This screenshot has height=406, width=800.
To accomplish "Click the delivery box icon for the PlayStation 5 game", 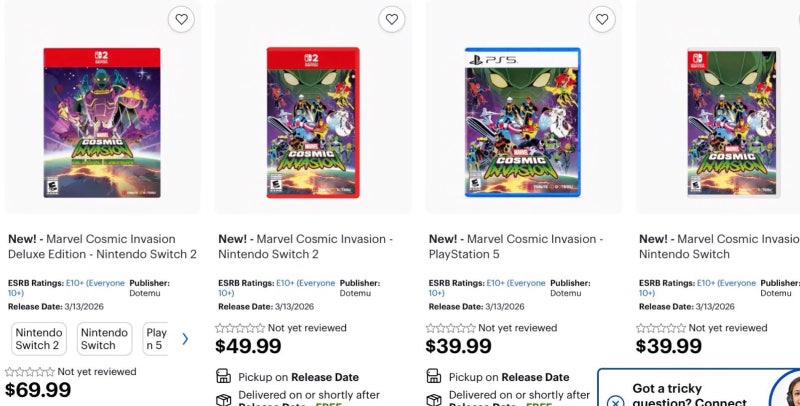I will tap(434, 399).
